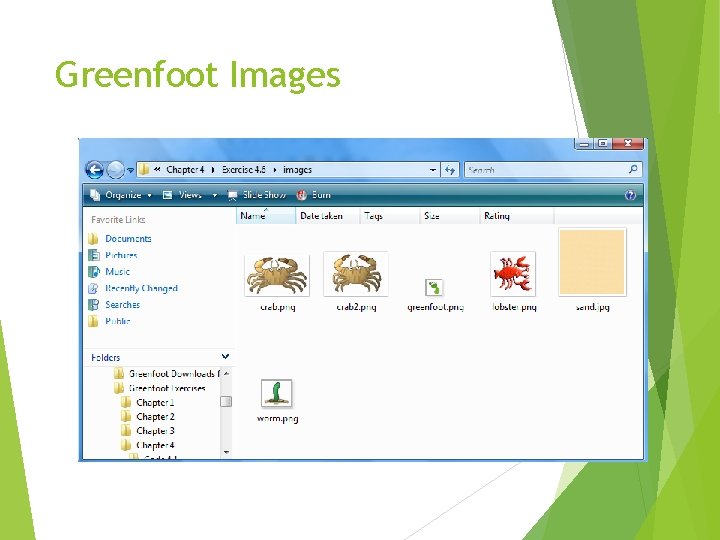Click the worm.png file name
This screenshot has height=540, width=720.
coord(277,419)
